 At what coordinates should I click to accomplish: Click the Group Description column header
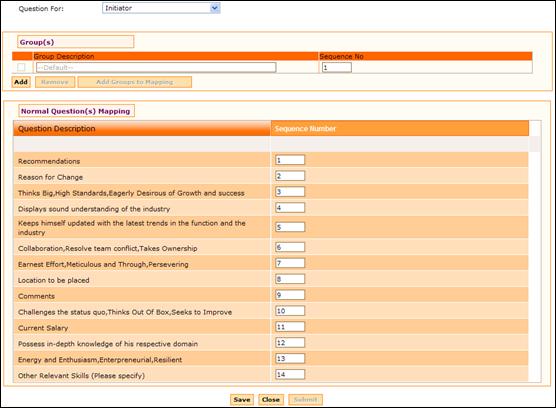176,56
